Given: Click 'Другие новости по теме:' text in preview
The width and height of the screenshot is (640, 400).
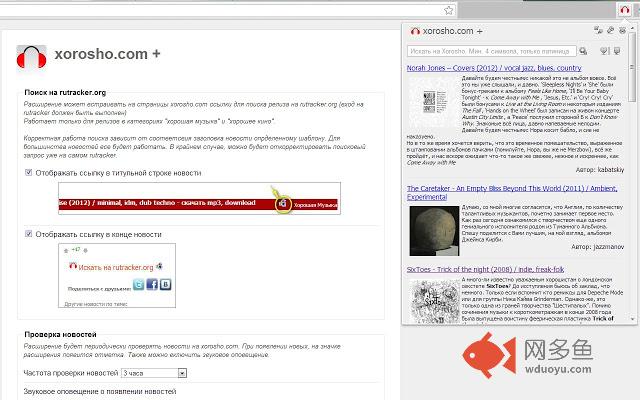Looking at the screenshot, I should click(96, 304).
